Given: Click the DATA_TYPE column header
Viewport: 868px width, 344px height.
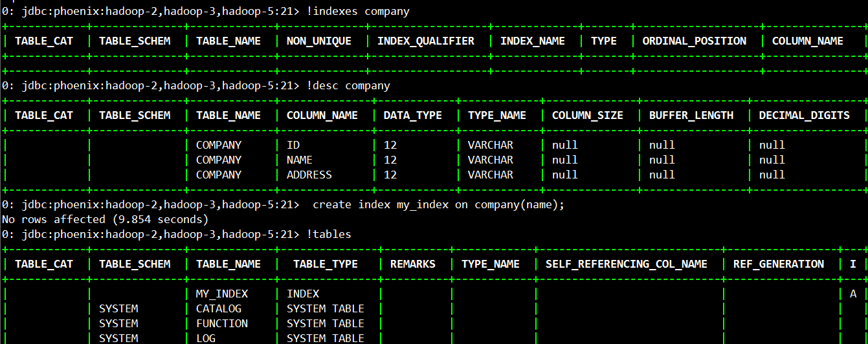Looking at the screenshot, I should 412,115.
